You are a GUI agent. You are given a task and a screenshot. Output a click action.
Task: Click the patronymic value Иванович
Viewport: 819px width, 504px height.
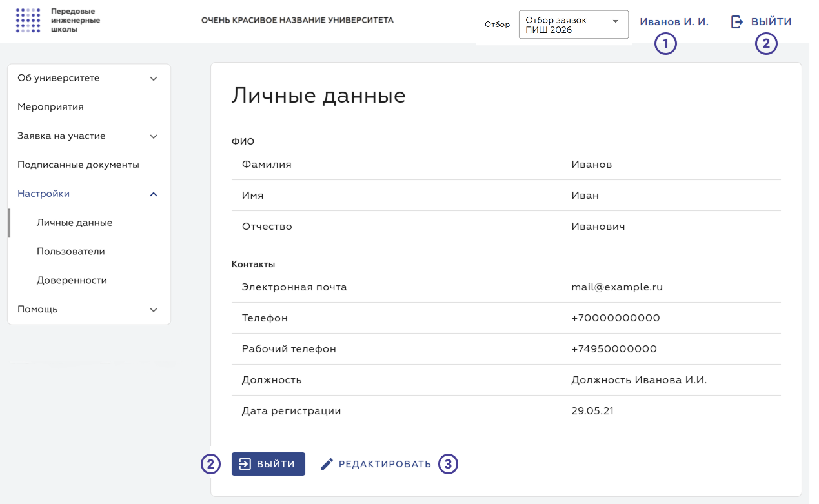(x=598, y=227)
